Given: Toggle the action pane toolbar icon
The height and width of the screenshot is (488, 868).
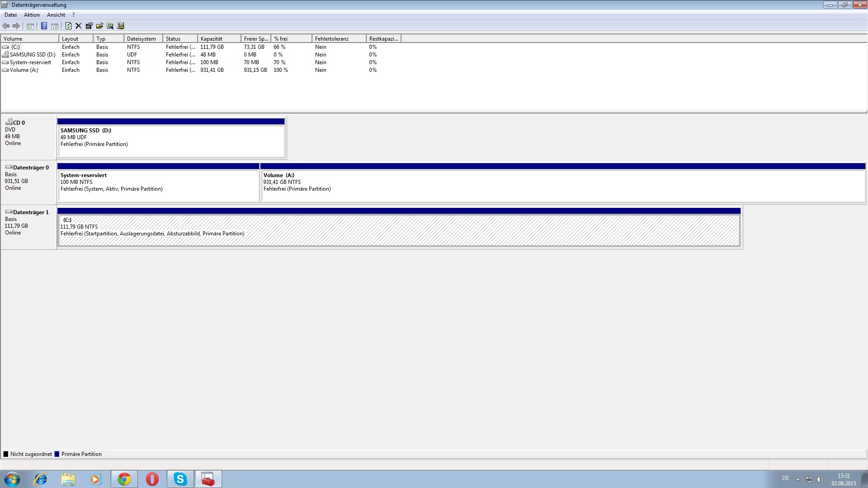Looking at the screenshot, I should (x=54, y=26).
